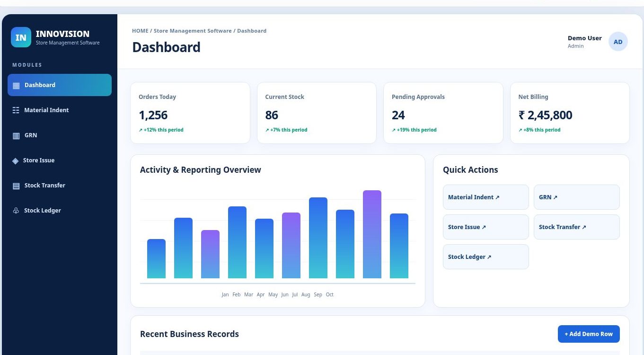Open Stock Ledger in sidebar
Screen dimensions: 644x355
pyautogui.click(x=60, y=210)
